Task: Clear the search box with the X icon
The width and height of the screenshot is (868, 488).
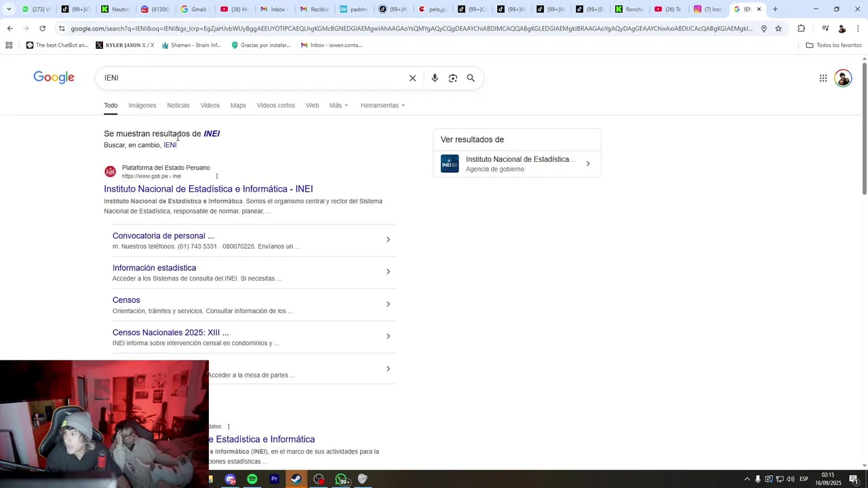Action: coord(412,78)
